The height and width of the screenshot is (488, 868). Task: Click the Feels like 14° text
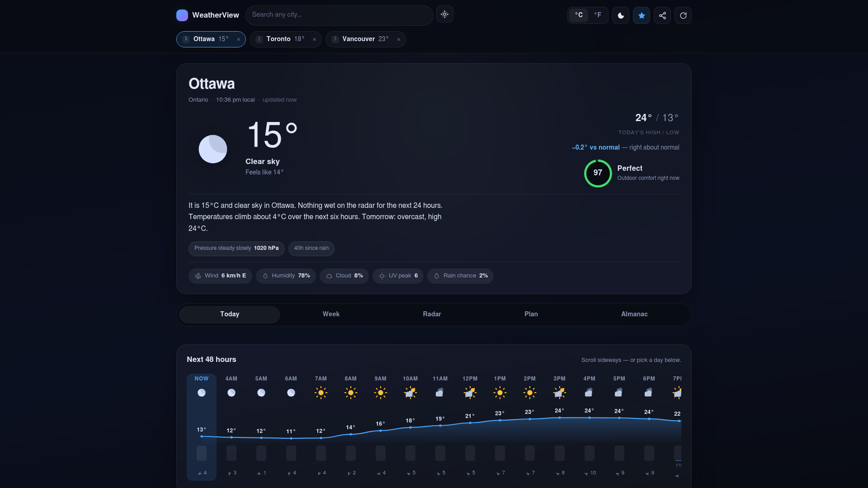[264, 173]
